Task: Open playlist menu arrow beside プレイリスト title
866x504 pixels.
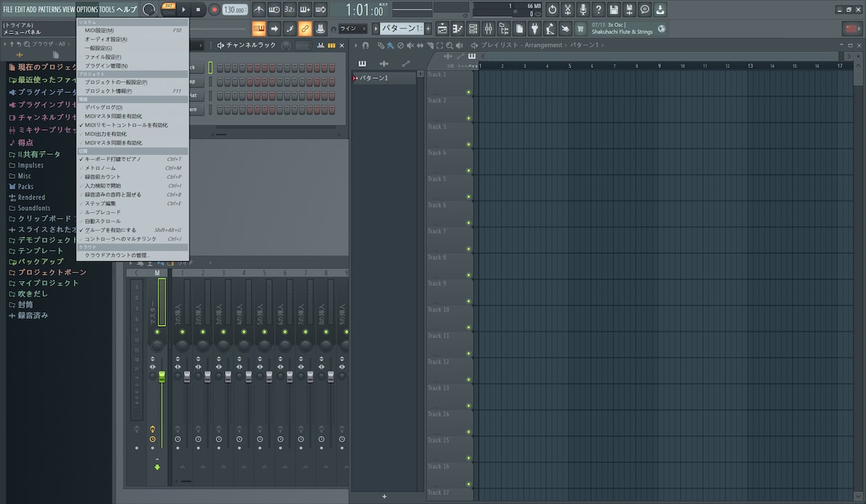Action: 474,45
